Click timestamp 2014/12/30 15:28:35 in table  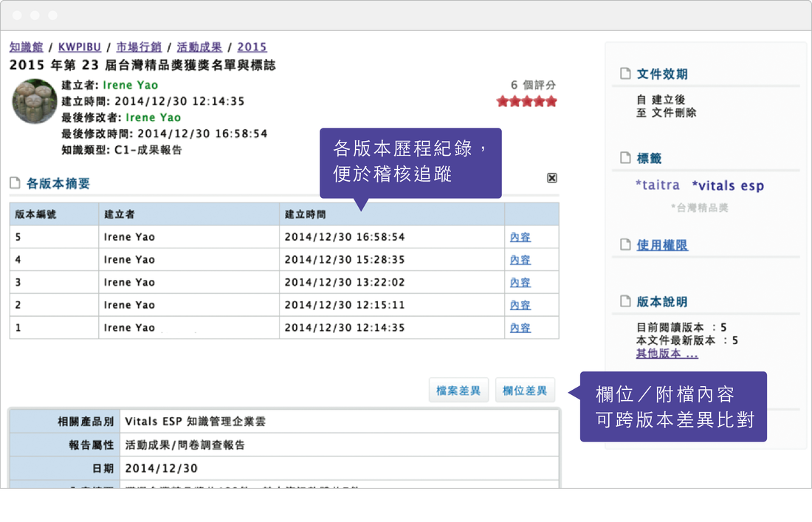tap(345, 259)
